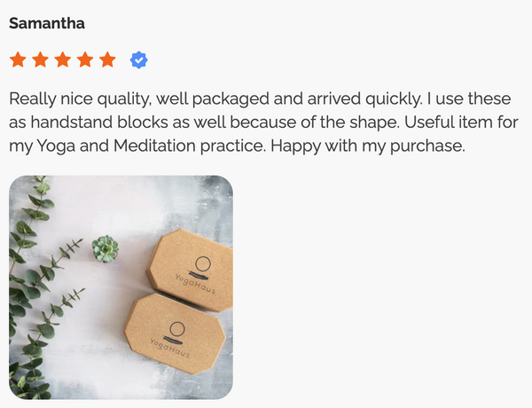
Task: Click the review line starting 'Really nice quality'
Action: (x=260, y=99)
